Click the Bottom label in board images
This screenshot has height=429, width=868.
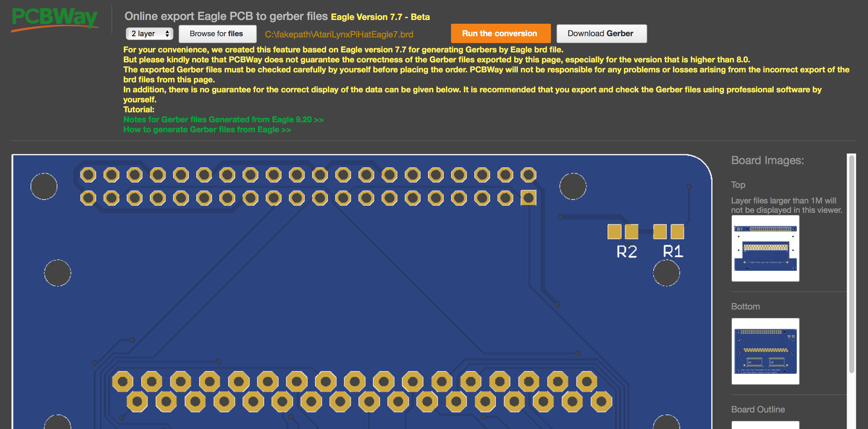[745, 306]
